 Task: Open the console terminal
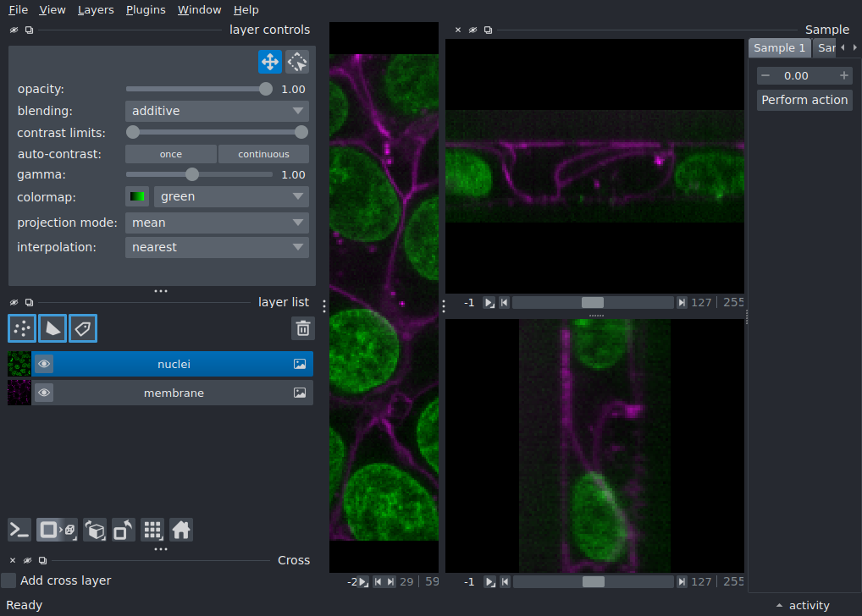click(x=19, y=530)
